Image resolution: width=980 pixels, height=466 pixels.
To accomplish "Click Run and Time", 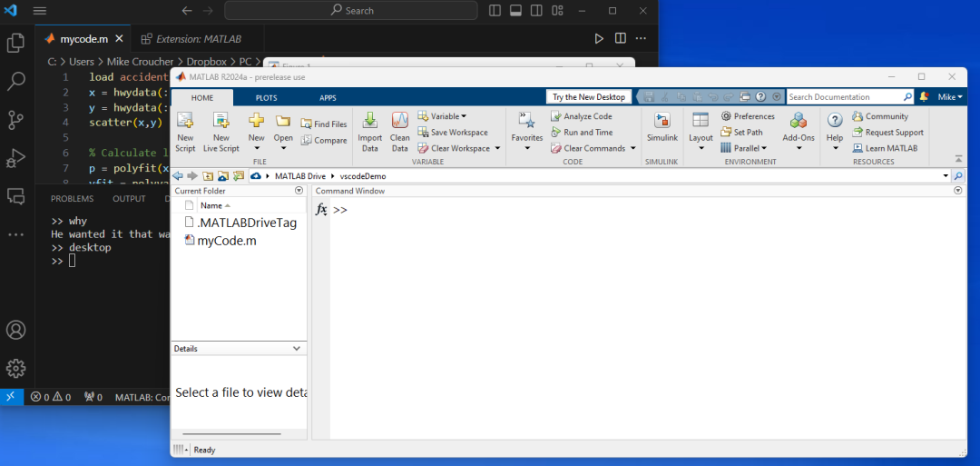I will coord(582,132).
